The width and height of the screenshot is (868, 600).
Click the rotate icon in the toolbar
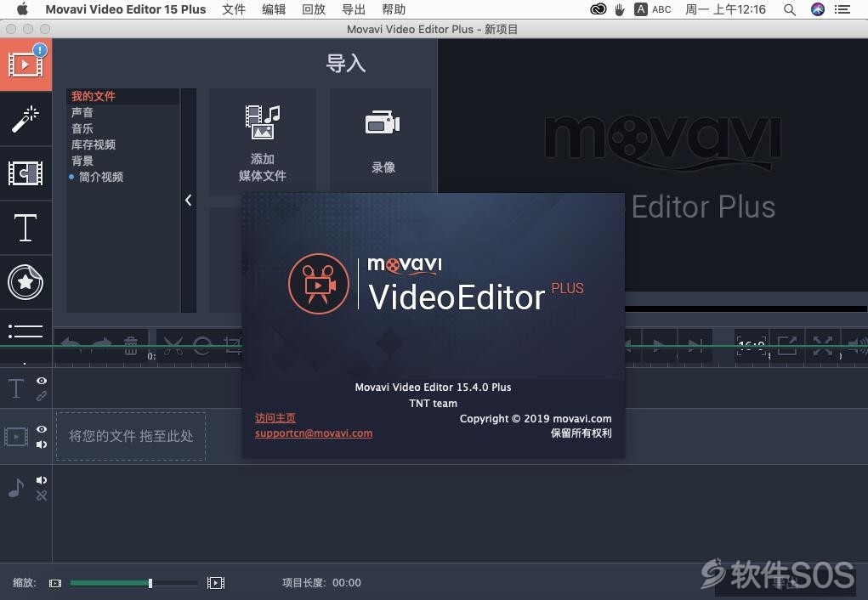tap(202, 345)
